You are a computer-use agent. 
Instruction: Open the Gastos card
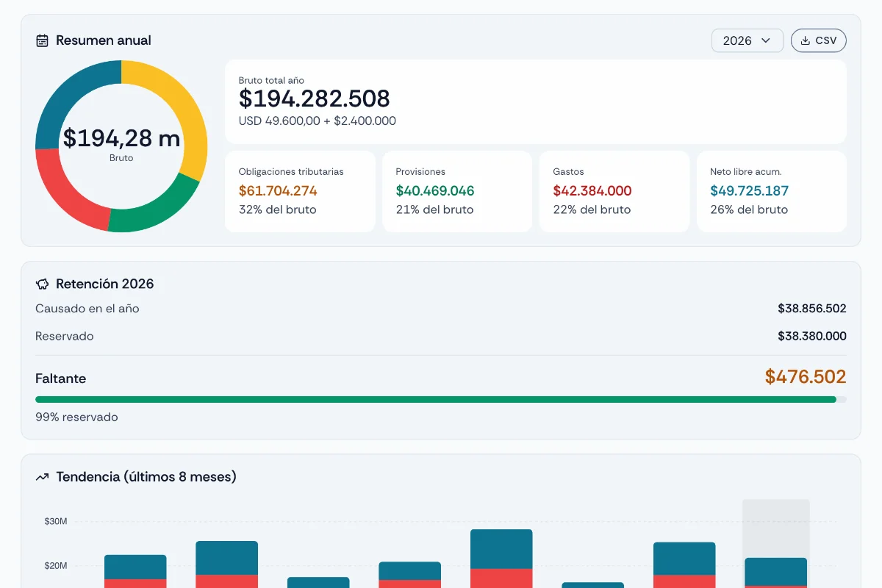pos(614,192)
